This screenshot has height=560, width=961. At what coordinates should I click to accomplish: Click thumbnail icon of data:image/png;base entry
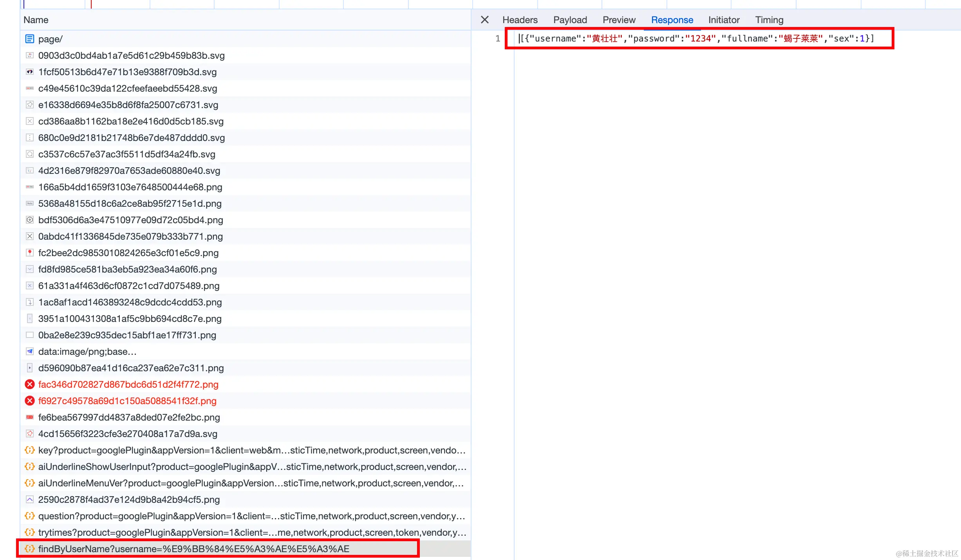point(30,352)
